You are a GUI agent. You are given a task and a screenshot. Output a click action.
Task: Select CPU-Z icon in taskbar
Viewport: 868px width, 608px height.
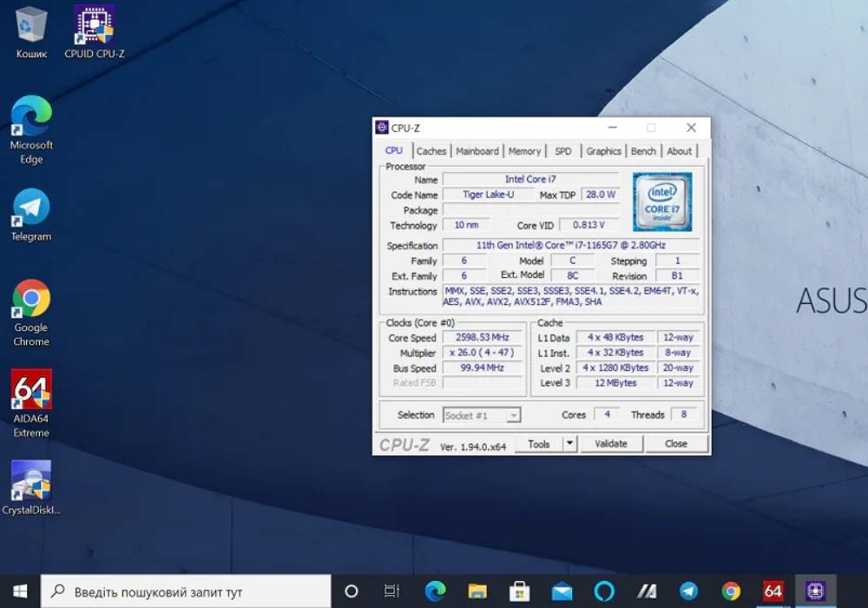[815, 591]
